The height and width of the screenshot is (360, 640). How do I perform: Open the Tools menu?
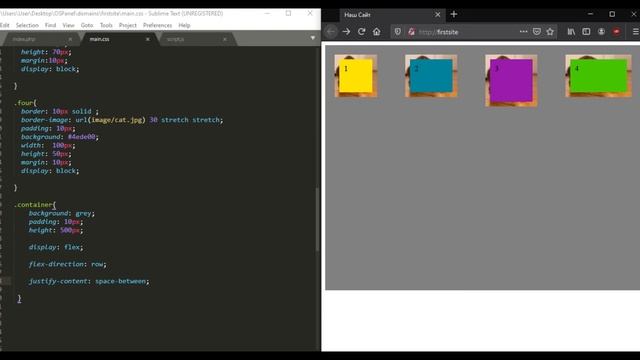tap(106, 25)
